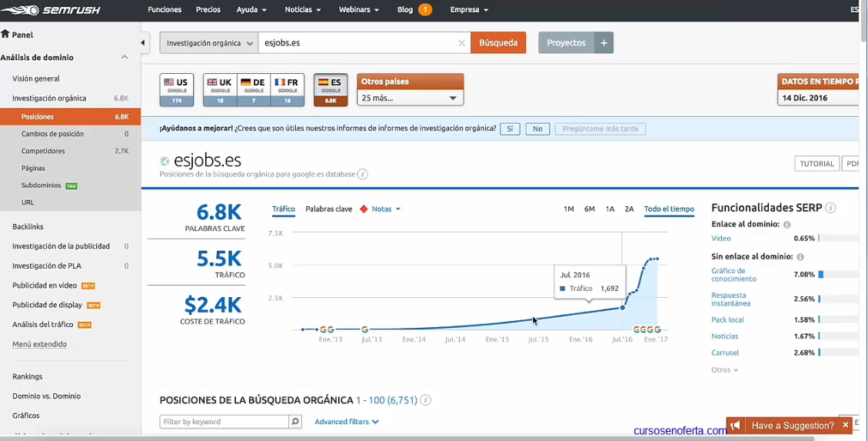This screenshot has height=441, width=868.
Task: Add a new project with plus button
Action: (604, 42)
